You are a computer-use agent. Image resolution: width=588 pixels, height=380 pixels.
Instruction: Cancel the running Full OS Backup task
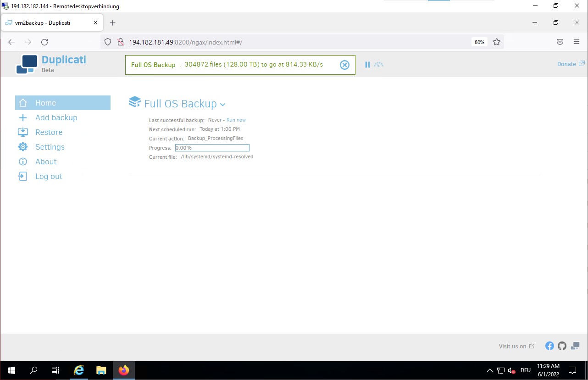344,65
